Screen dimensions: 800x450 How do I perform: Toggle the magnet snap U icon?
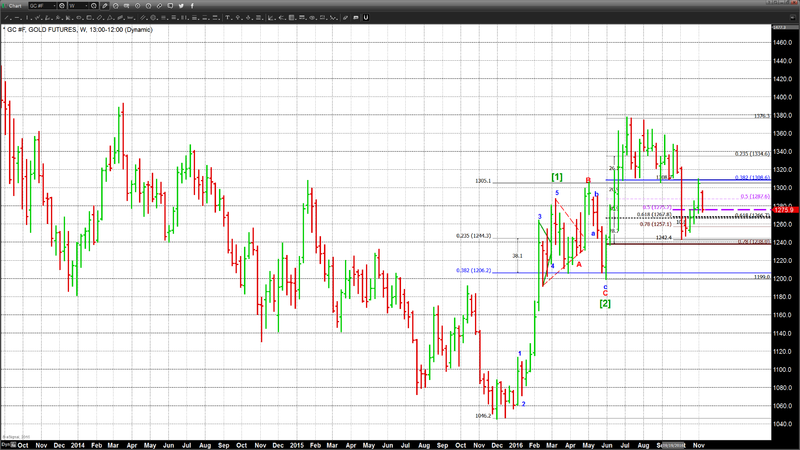click(366, 17)
